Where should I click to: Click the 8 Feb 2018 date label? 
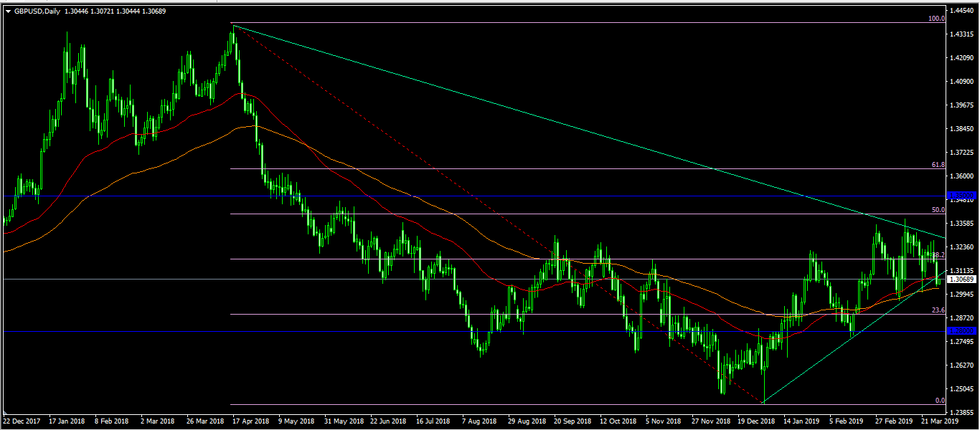click(x=113, y=421)
